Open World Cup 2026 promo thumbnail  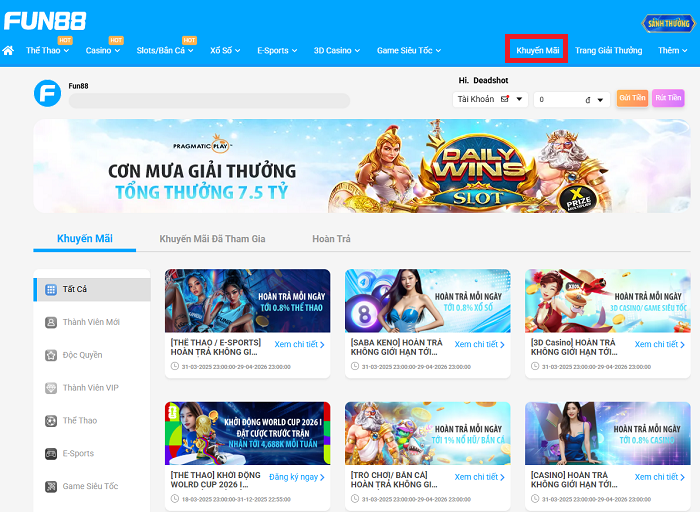coord(248,433)
